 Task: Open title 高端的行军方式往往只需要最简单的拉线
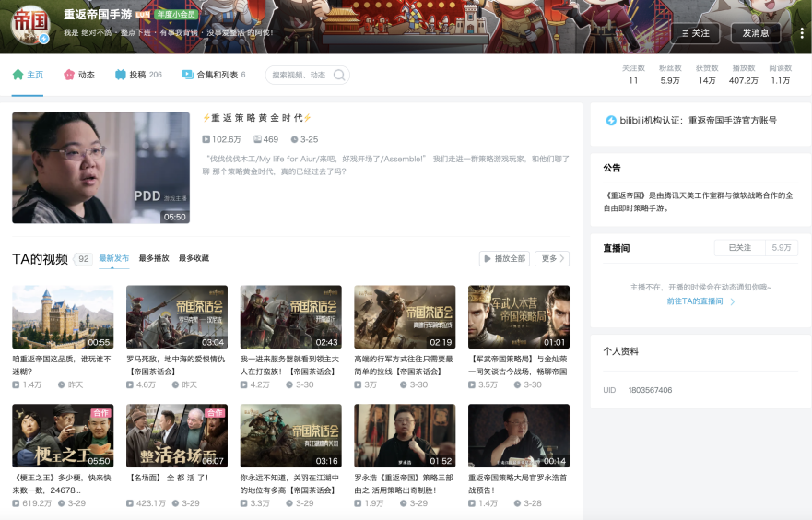tap(404, 365)
